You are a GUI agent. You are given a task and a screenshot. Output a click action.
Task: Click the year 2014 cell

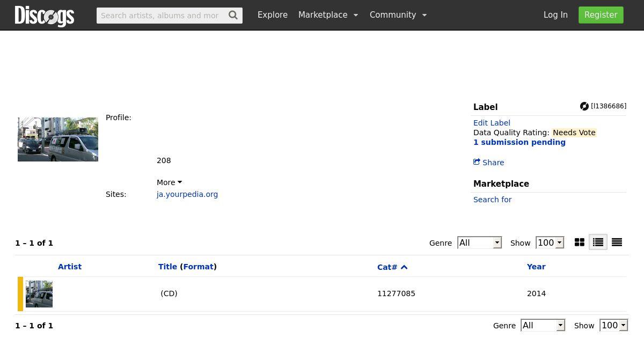pyautogui.click(x=536, y=293)
